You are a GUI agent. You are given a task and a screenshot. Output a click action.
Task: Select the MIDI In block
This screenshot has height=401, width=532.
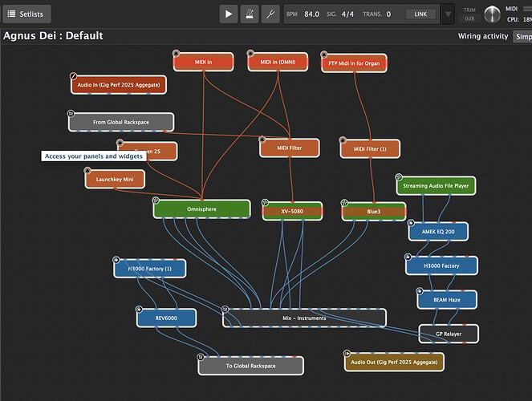coord(203,62)
